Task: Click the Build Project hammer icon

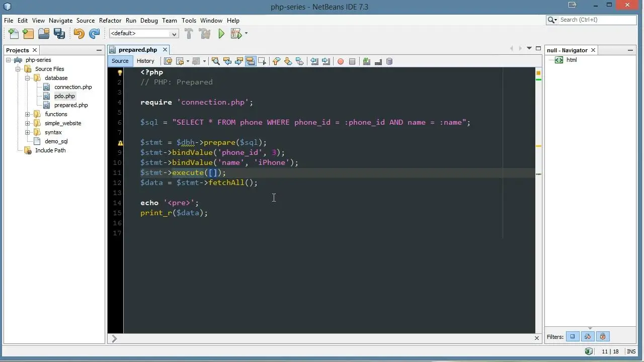Action: pyautogui.click(x=189, y=34)
